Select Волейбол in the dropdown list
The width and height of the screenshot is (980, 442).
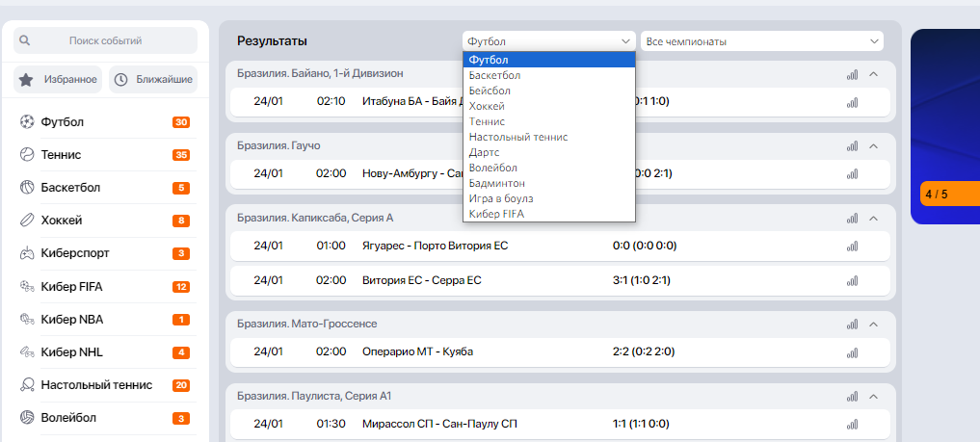[x=548, y=168]
